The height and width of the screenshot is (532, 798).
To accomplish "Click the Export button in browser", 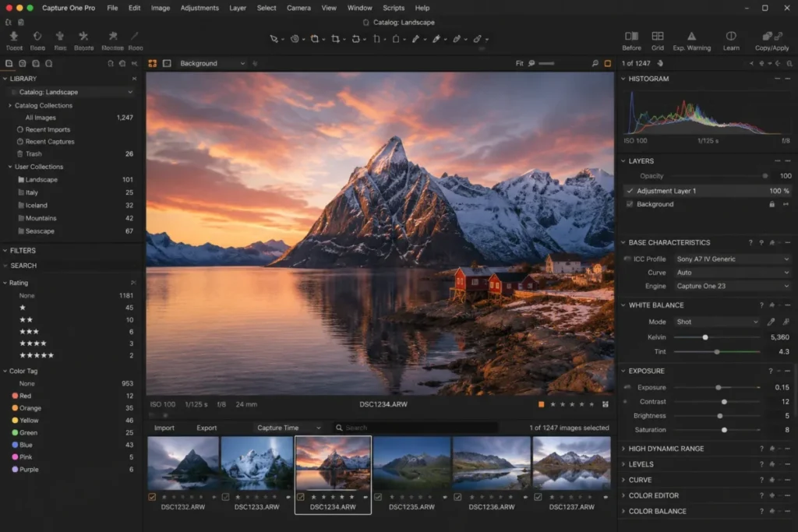I will click(207, 428).
